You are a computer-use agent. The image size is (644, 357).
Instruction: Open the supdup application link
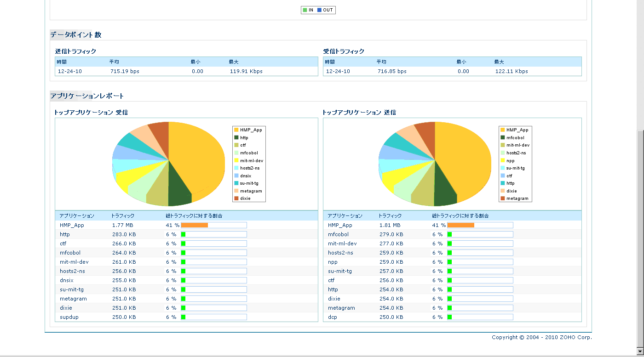tap(69, 317)
